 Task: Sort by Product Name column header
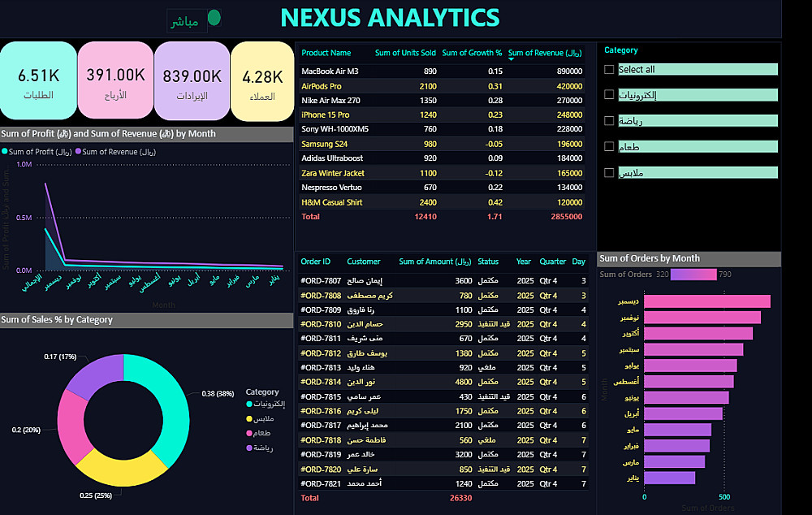pyautogui.click(x=326, y=53)
